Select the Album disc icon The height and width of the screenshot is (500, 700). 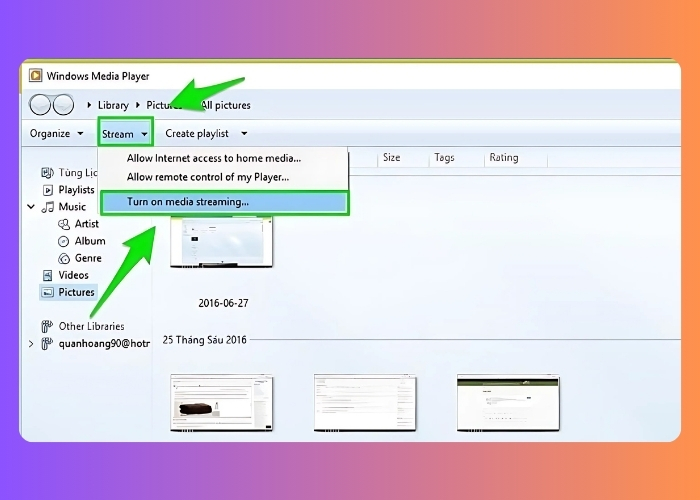click(65, 241)
